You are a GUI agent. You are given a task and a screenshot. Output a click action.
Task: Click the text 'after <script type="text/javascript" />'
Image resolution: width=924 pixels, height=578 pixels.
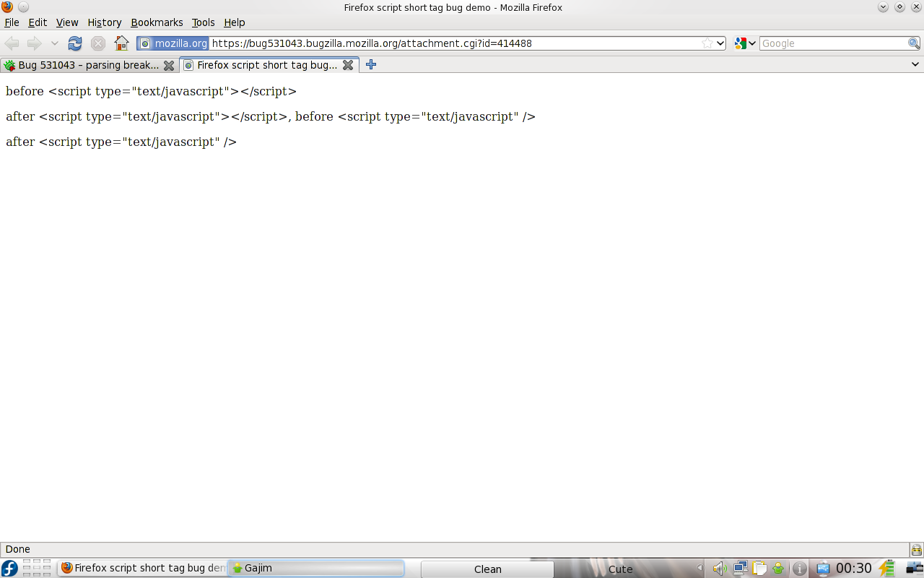coord(121,142)
